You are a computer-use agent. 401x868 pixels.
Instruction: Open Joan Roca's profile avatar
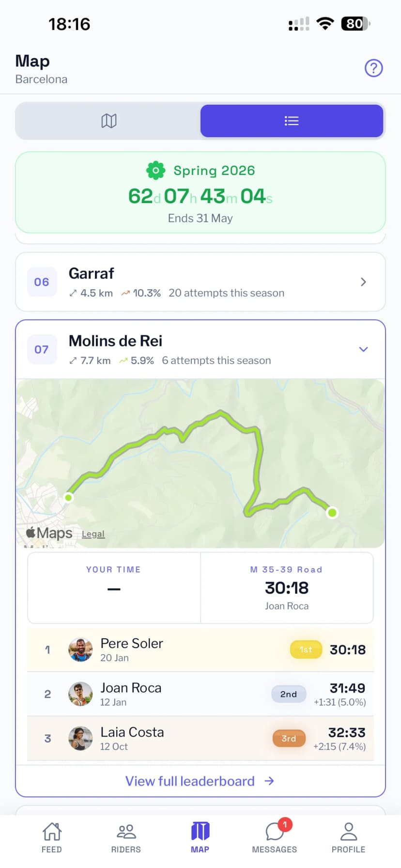point(80,694)
